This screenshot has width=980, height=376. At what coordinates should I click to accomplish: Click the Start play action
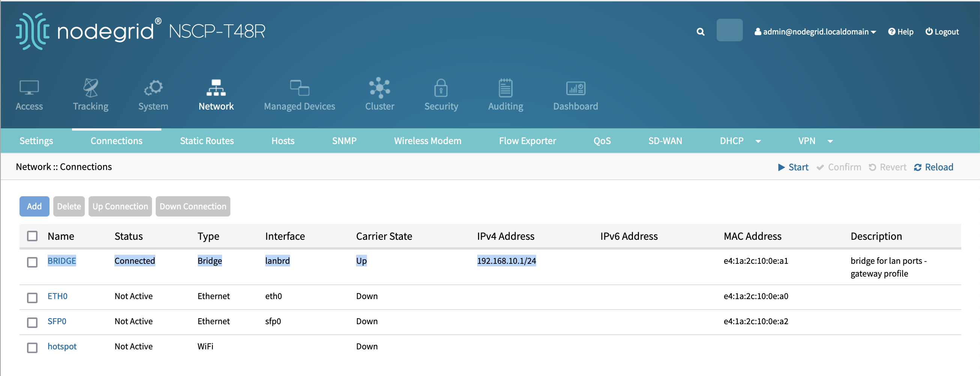coord(793,167)
